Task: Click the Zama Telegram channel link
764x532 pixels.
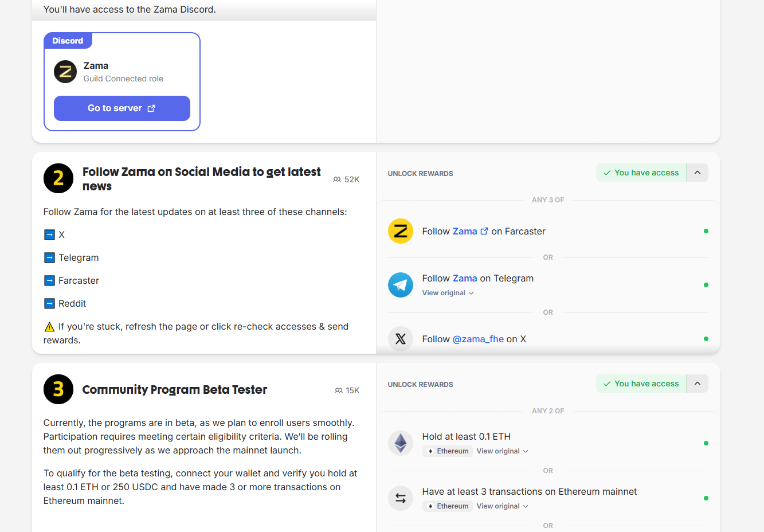Action: 465,278
